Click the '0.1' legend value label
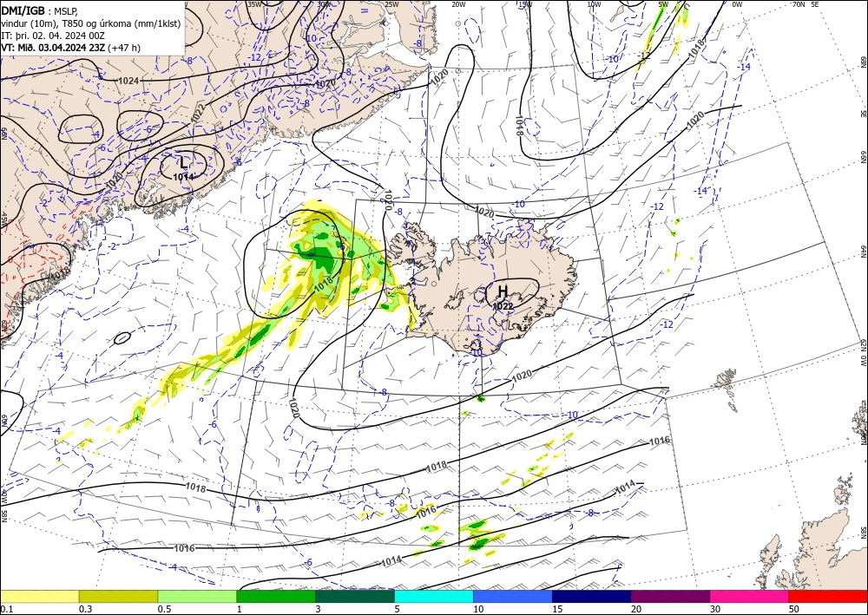868x615 pixels. pos(6,609)
